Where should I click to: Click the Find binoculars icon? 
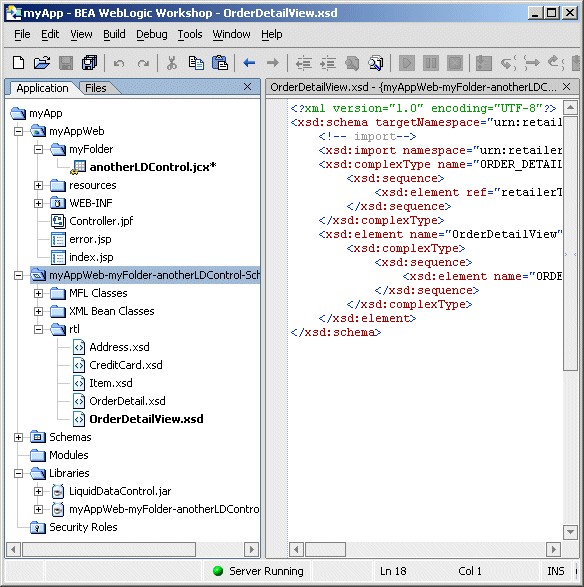352,63
